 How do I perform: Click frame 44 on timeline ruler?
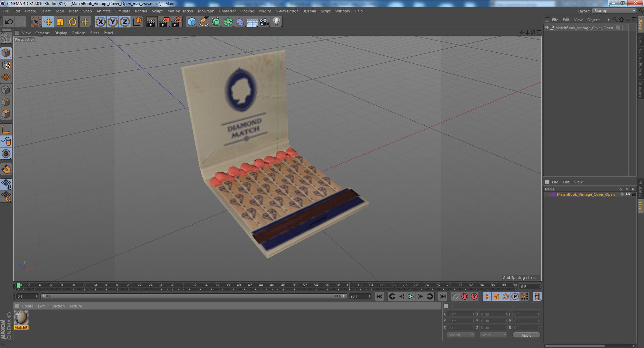pos(261,285)
